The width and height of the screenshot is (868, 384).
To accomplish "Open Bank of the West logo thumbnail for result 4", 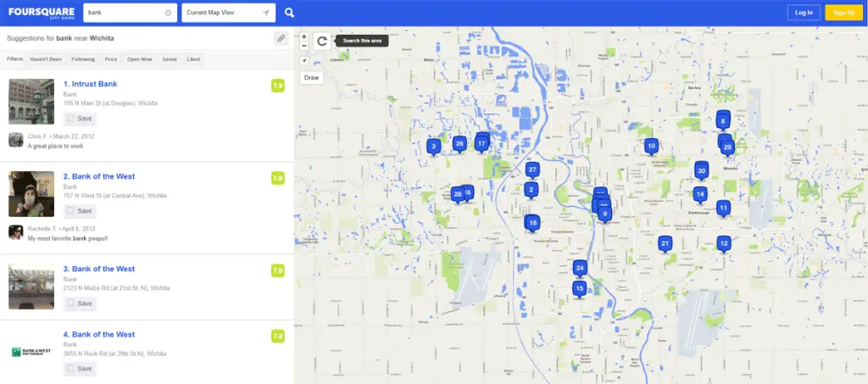I will pyautogui.click(x=31, y=352).
